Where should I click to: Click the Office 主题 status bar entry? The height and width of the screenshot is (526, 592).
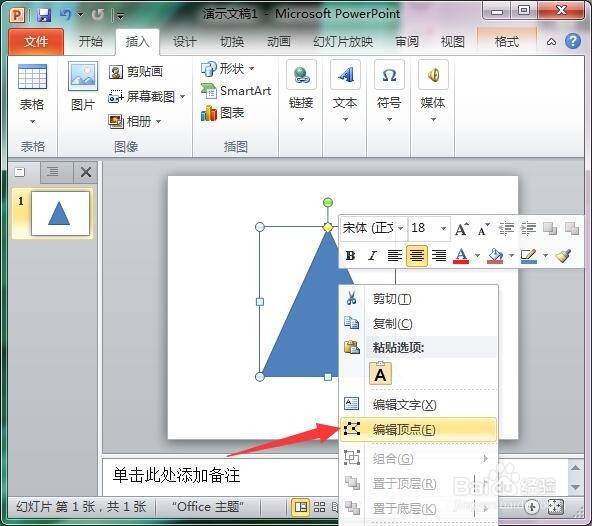click(208, 507)
